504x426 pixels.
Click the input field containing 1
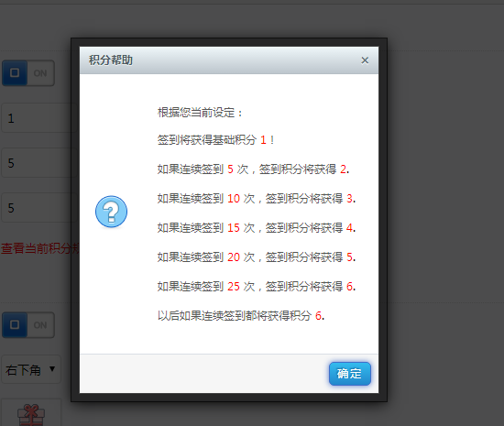39,118
